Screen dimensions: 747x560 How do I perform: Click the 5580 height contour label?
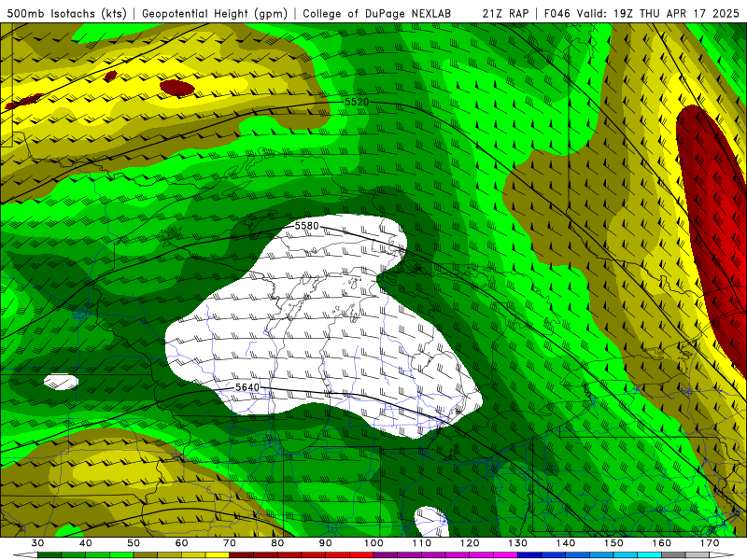tap(306, 225)
